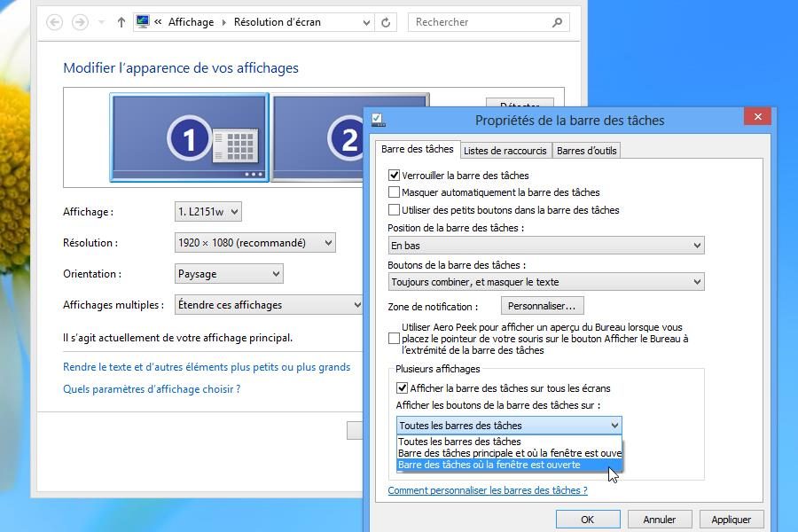Click the Up directory arrow

click(x=121, y=22)
